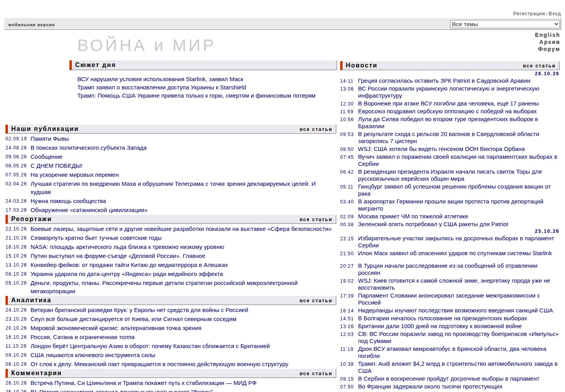Open 'все статьи' next to Наши публикации

click(x=316, y=129)
